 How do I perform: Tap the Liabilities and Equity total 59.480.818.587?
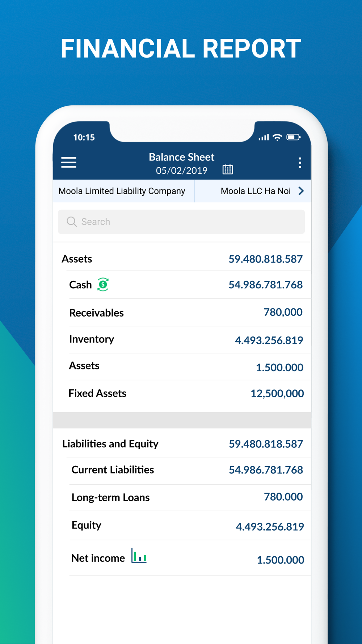[x=266, y=444]
